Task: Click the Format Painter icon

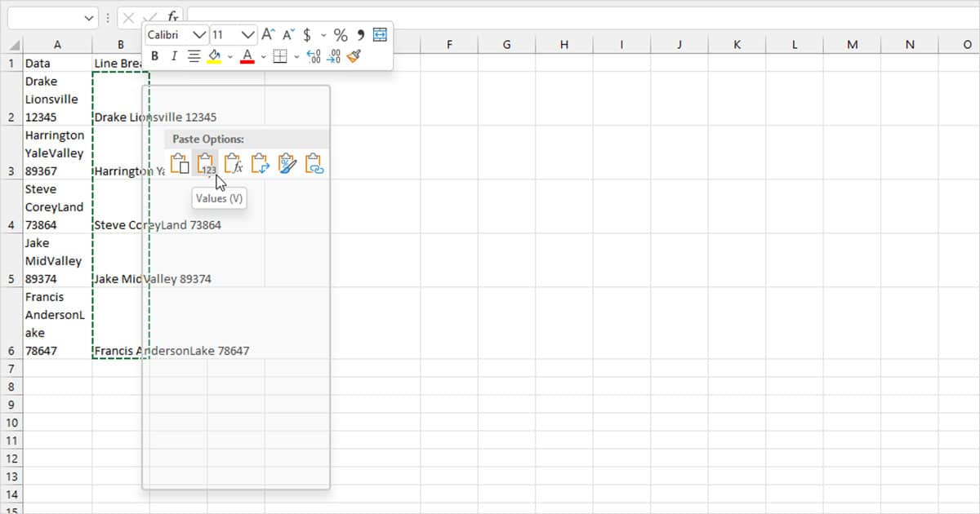Action: tap(353, 55)
